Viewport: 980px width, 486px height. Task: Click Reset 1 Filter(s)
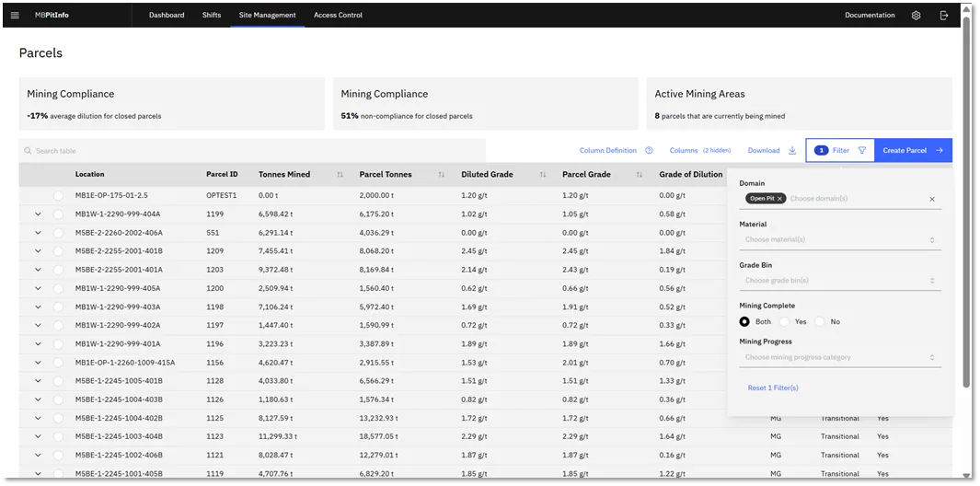click(x=773, y=388)
